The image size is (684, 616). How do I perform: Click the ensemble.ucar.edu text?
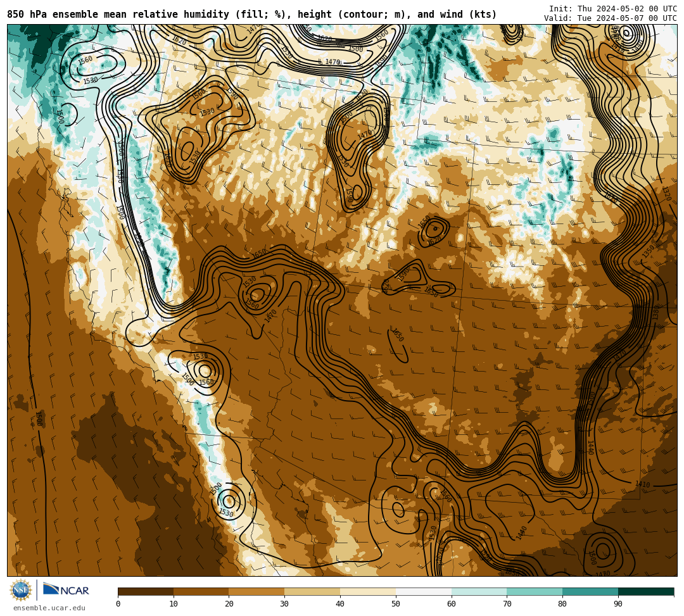49,608
